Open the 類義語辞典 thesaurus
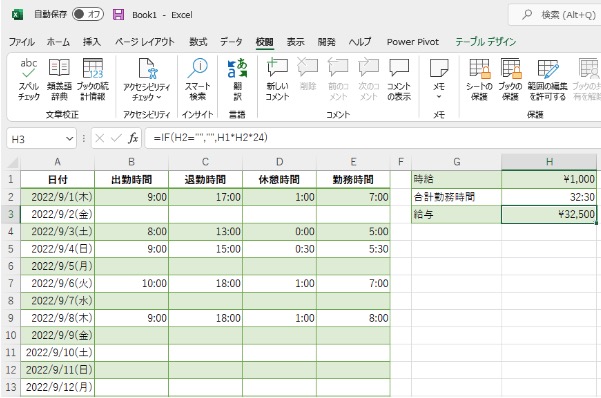601x398 pixels. click(59, 80)
